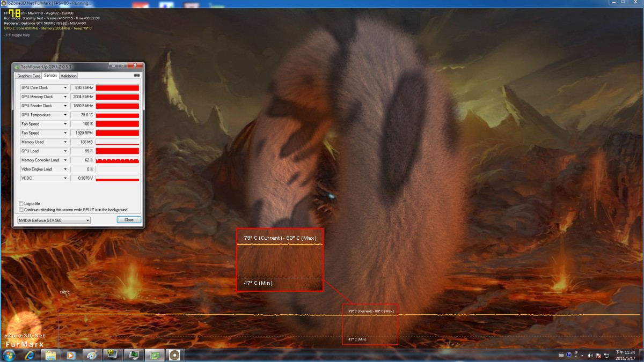This screenshot has height=362, width=644.
Task: Expand the GPU Core Clock sensor dropdown
Action: point(65,88)
